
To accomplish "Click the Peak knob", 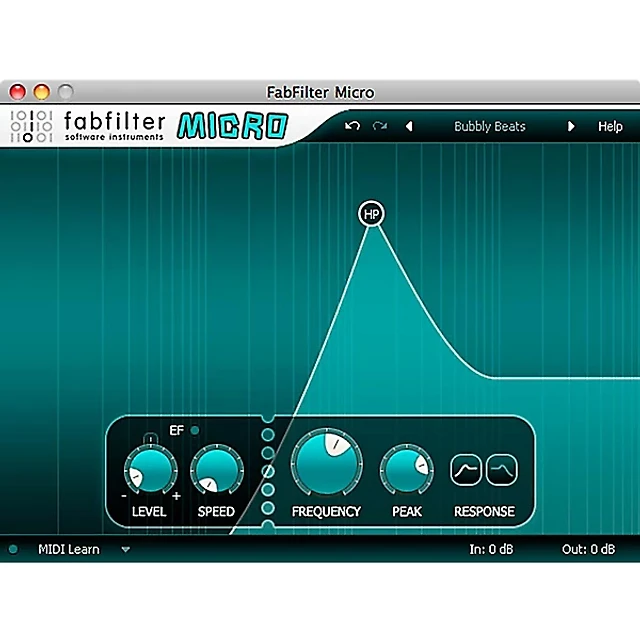I will (406, 470).
